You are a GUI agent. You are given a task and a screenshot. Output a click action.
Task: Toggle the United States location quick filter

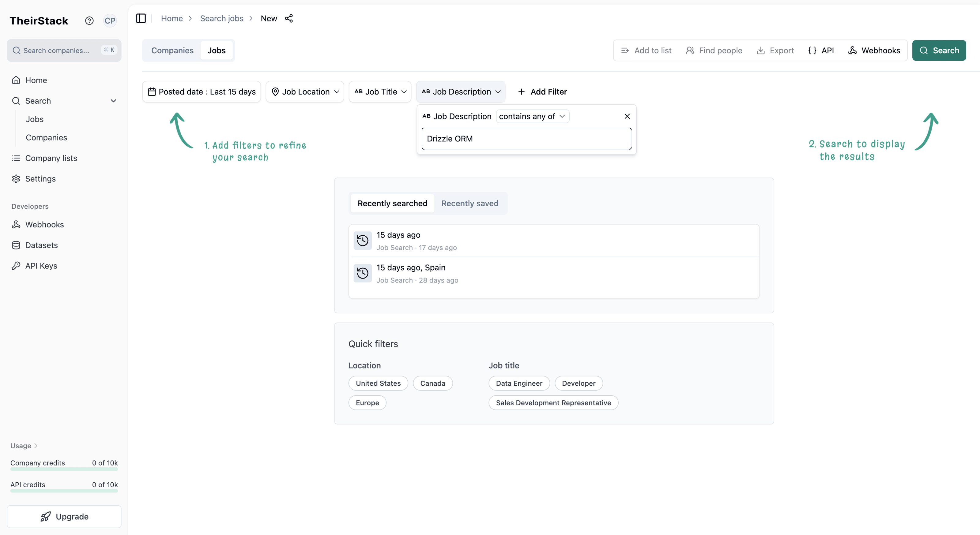[378, 383]
